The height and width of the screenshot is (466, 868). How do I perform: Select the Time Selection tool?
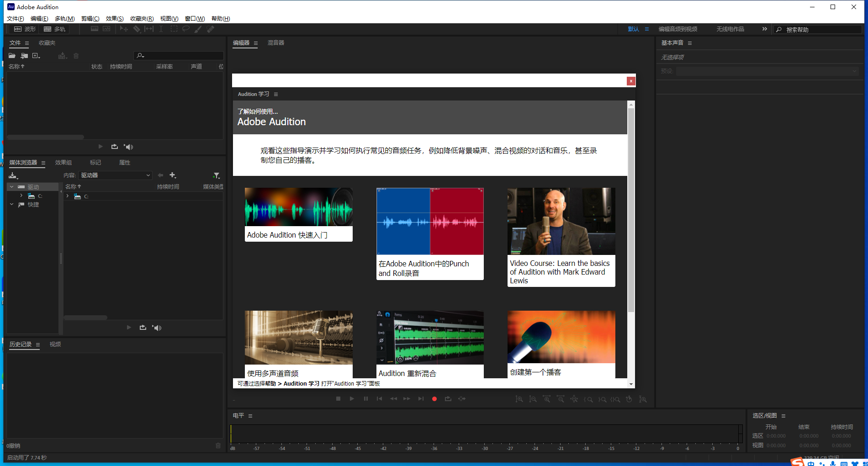(x=161, y=29)
